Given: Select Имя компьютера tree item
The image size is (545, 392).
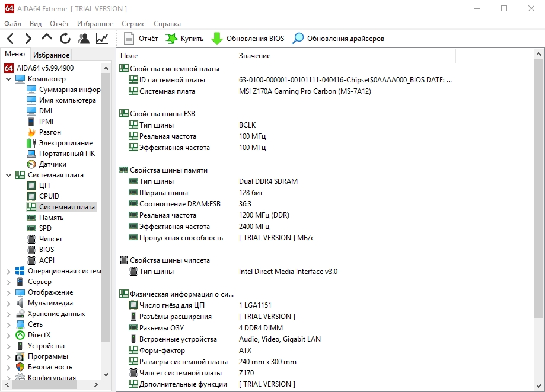Looking at the screenshot, I should click(x=61, y=100).
